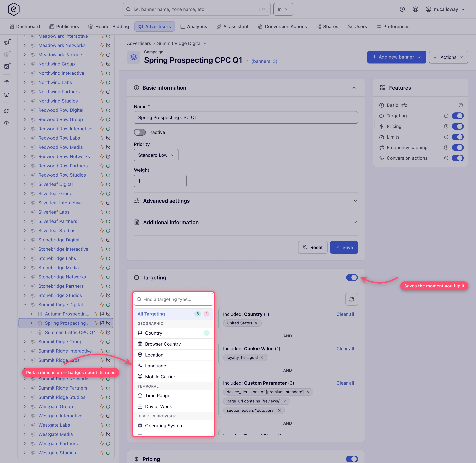The height and width of the screenshot is (463, 476).
Task: Open the trash icon in left rail
Action: [x=7, y=83]
